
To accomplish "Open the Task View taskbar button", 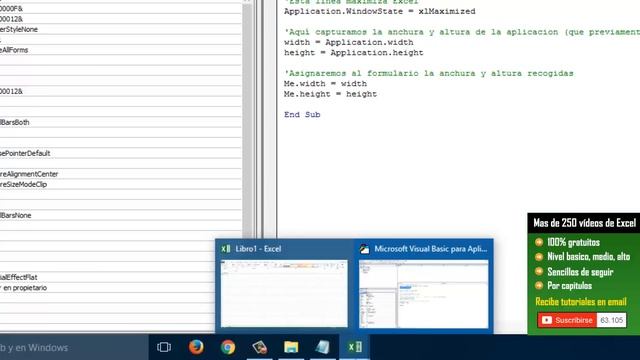I will (x=164, y=347).
